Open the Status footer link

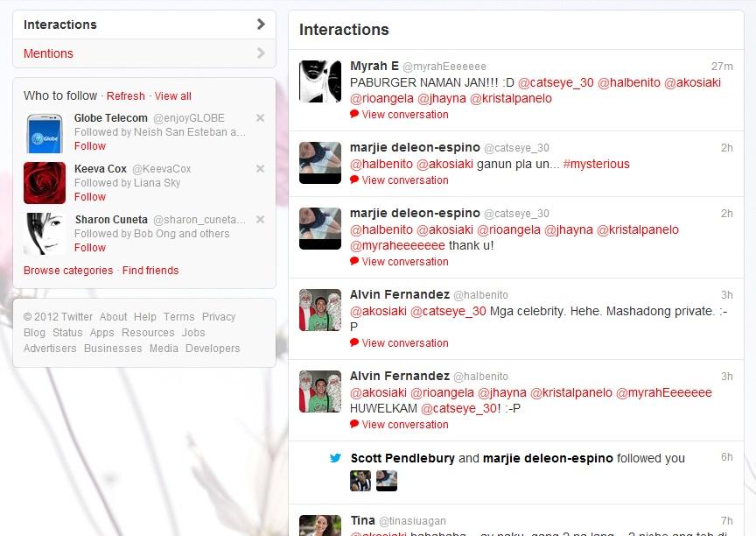pos(67,333)
